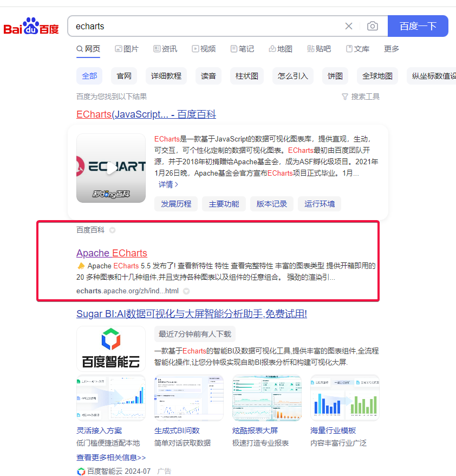Open 查看更多相关信息>> link
Screen dimensions: 456x476
pyautogui.click(x=111, y=458)
